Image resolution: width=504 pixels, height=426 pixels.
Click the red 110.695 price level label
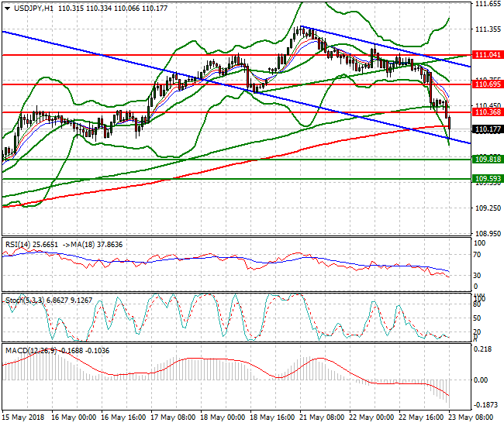(487, 84)
